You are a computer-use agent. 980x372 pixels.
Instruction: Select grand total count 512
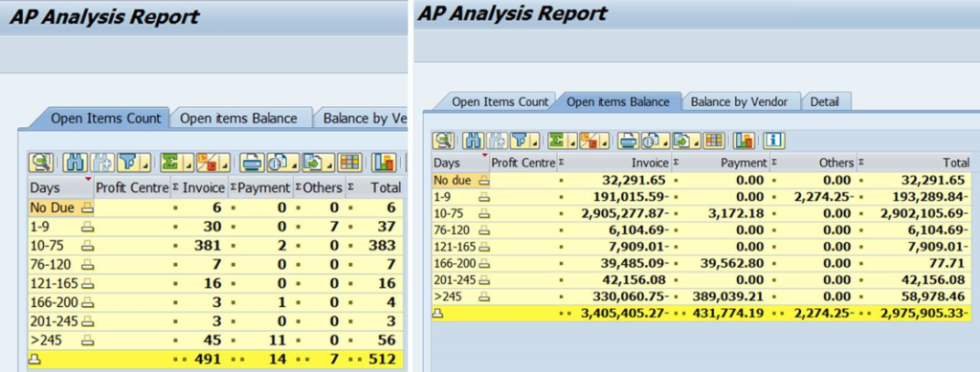pos(381,359)
